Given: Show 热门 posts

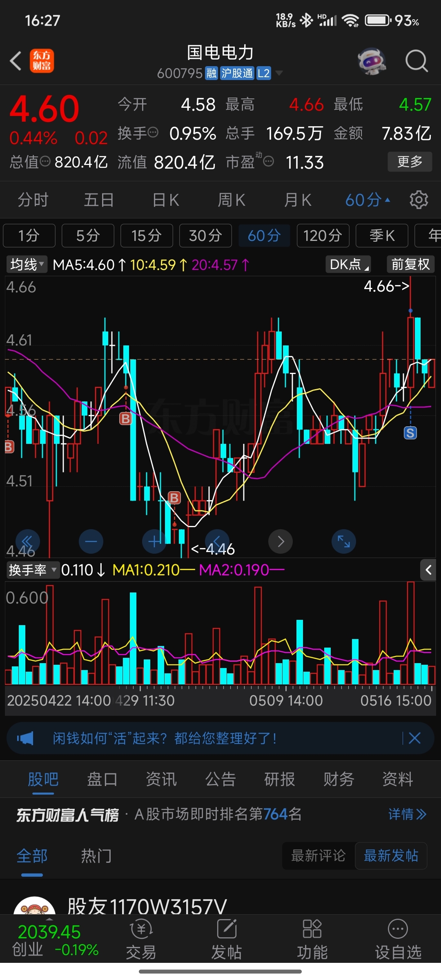Looking at the screenshot, I should (x=96, y=856).
